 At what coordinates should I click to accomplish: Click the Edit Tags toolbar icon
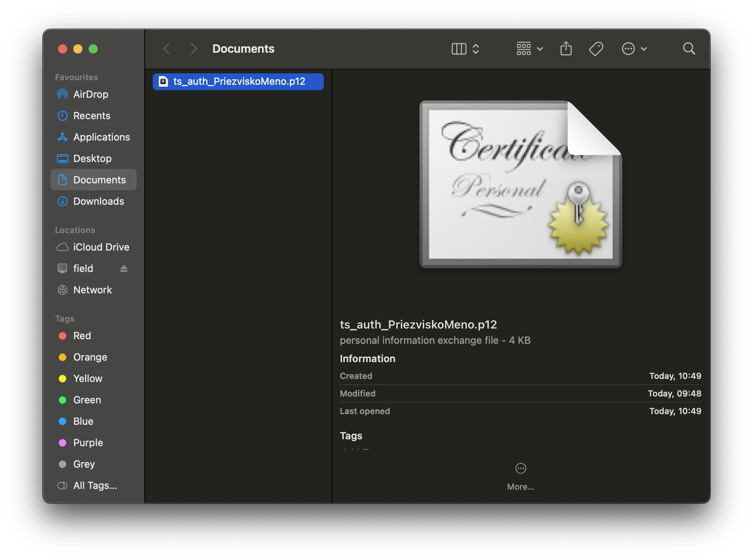[596, 49]
